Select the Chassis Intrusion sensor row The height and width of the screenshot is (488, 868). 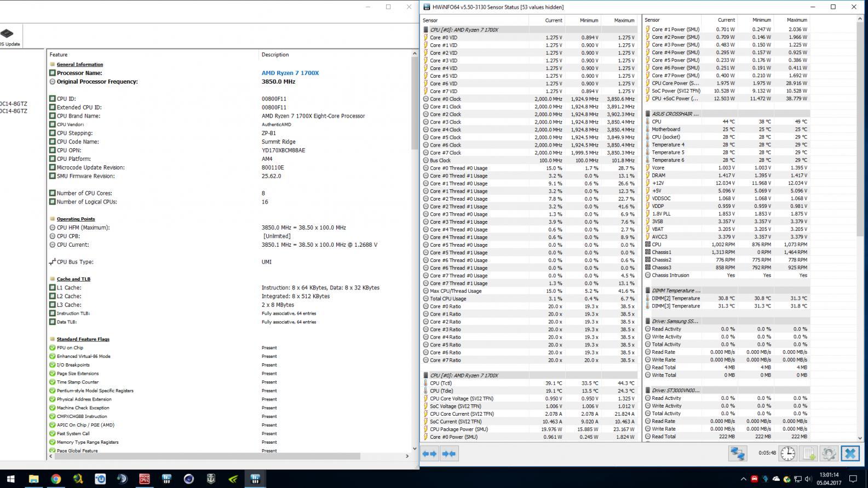tap(726, 275)
